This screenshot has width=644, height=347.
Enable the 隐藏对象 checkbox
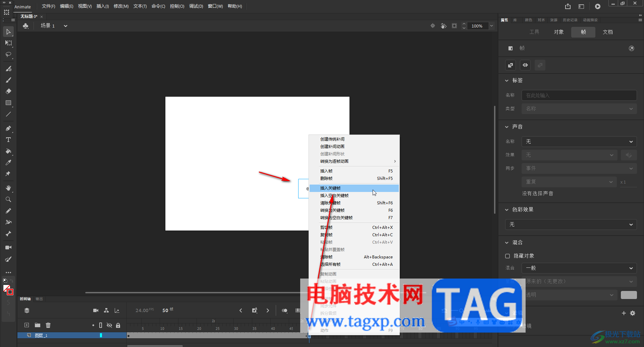(507, 256)
